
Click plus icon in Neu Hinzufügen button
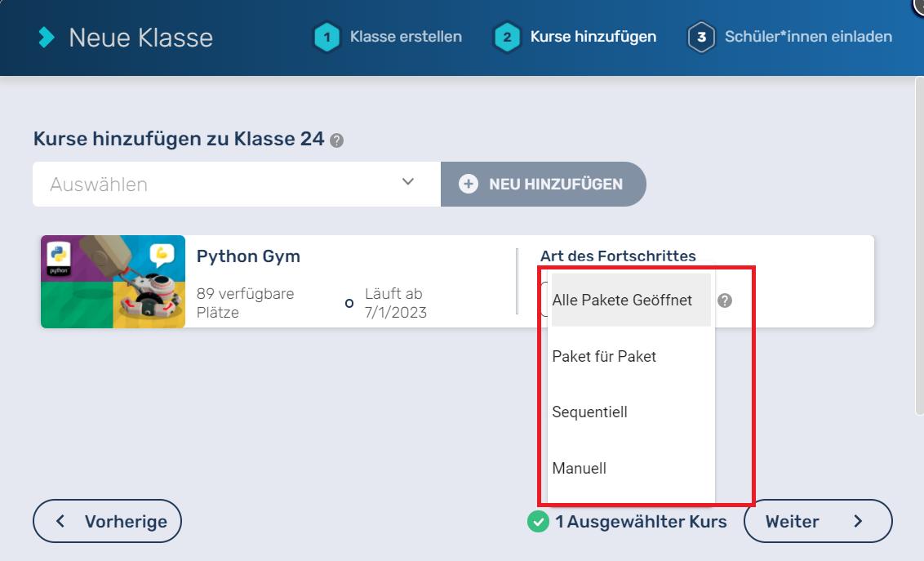(469, 185)
